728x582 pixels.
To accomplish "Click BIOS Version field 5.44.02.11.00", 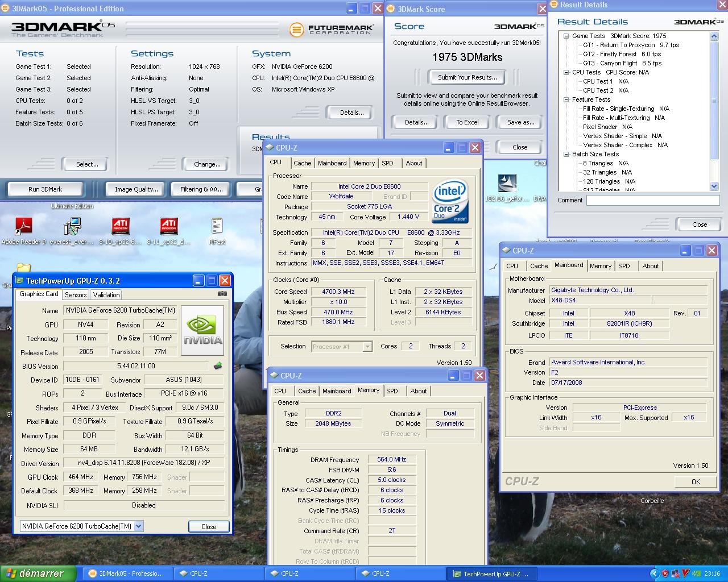I will pos(136,366).
